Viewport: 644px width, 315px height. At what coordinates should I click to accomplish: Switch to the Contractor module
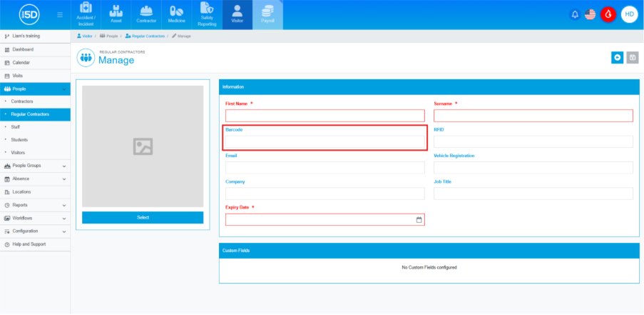146,14
